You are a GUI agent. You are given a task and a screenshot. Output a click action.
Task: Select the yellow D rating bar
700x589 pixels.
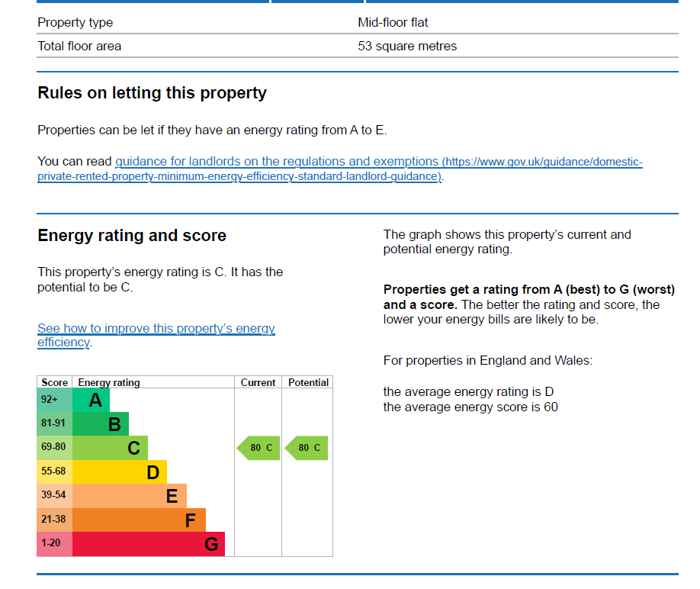tap(120, 472)
